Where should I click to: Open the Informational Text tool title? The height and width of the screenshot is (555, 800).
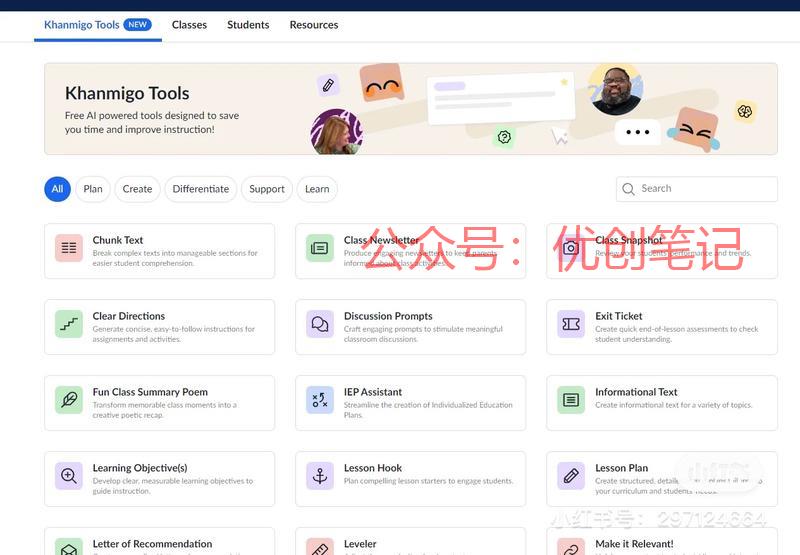[636, 392]
